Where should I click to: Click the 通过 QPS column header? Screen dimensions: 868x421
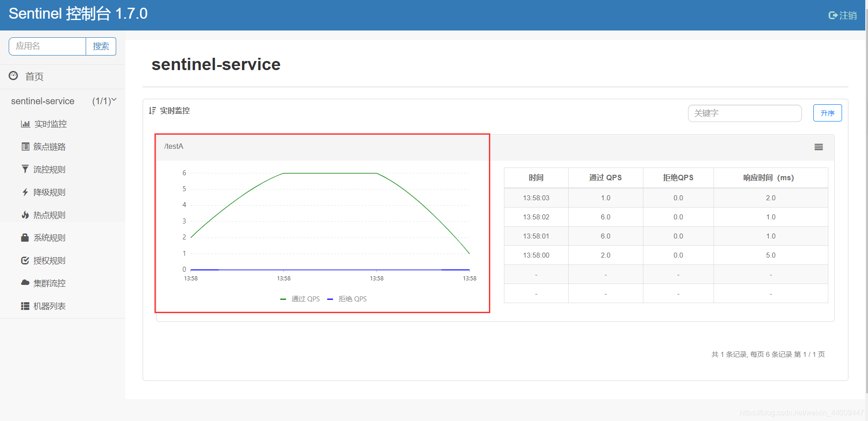coord(605,178)
